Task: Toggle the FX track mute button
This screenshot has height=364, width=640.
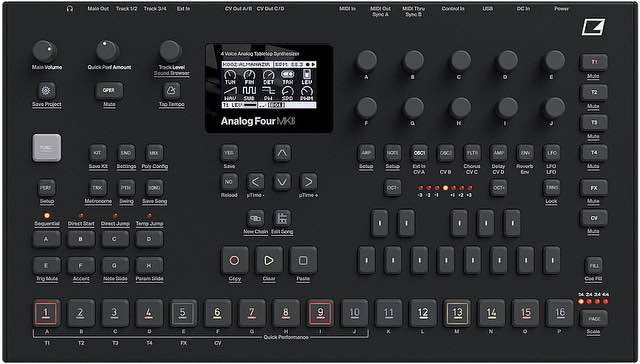Action: (594, 188)
